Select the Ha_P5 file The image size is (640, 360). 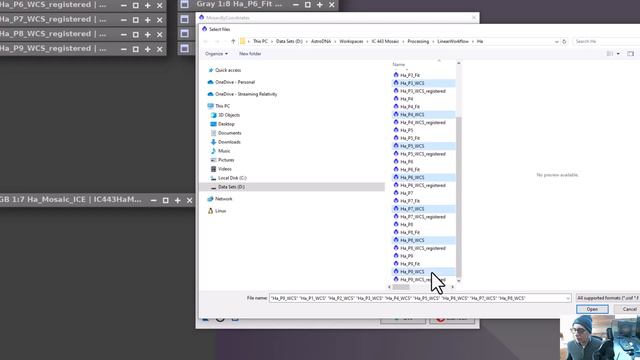pos(407,130)
